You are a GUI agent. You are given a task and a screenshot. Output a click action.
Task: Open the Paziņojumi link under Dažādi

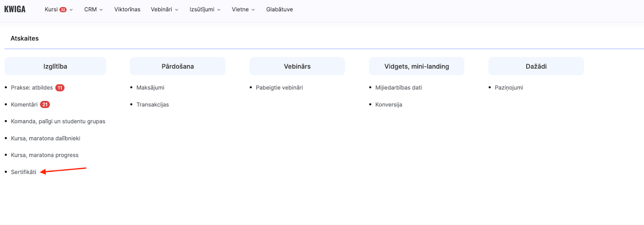click(x=509, y=87)
